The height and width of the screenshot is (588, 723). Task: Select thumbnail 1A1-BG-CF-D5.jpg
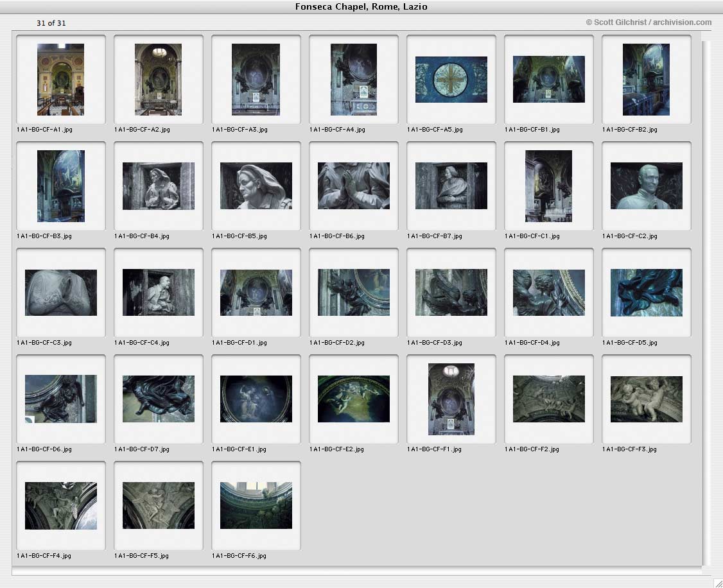coord(647,293)
